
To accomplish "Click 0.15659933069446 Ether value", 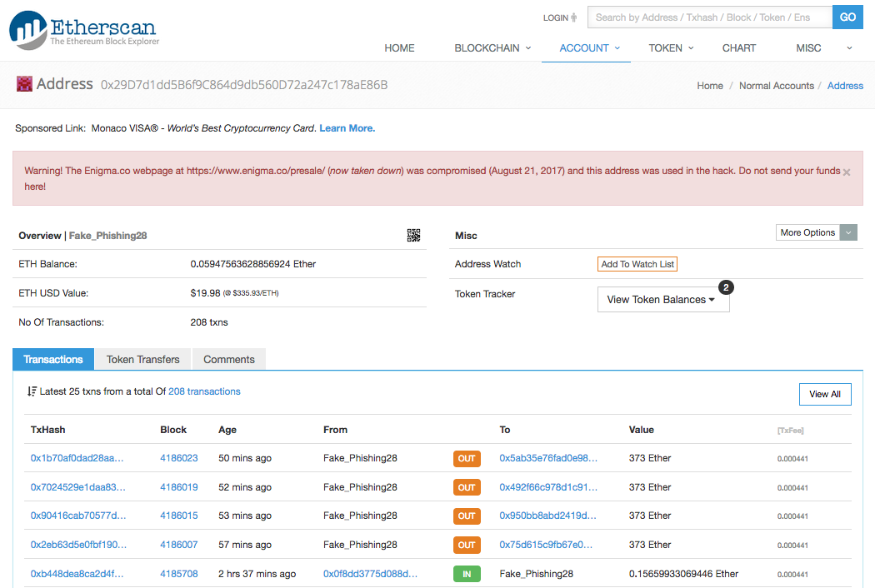I will (x=683, y=574).
